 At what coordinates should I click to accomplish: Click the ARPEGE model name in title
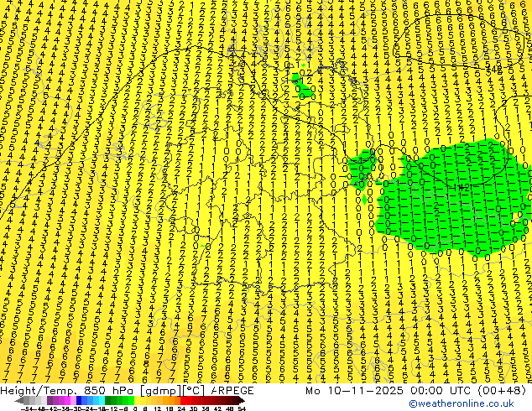(x=232, y=391)
